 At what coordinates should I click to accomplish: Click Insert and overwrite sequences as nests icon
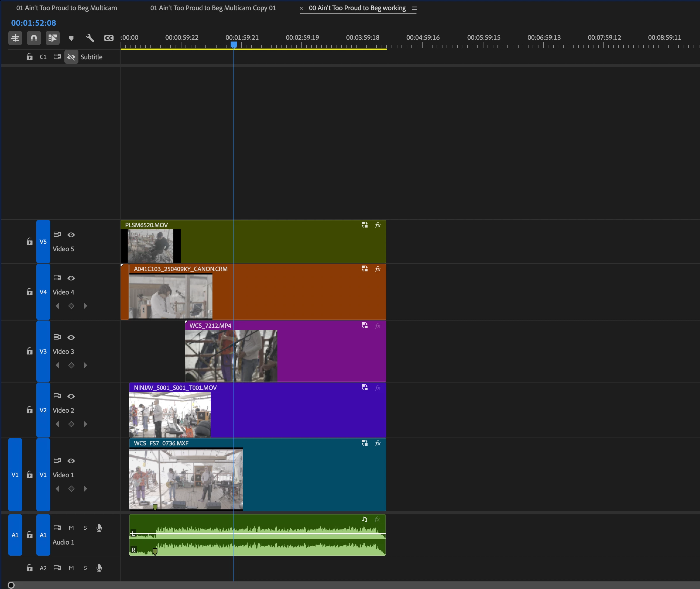16,38
